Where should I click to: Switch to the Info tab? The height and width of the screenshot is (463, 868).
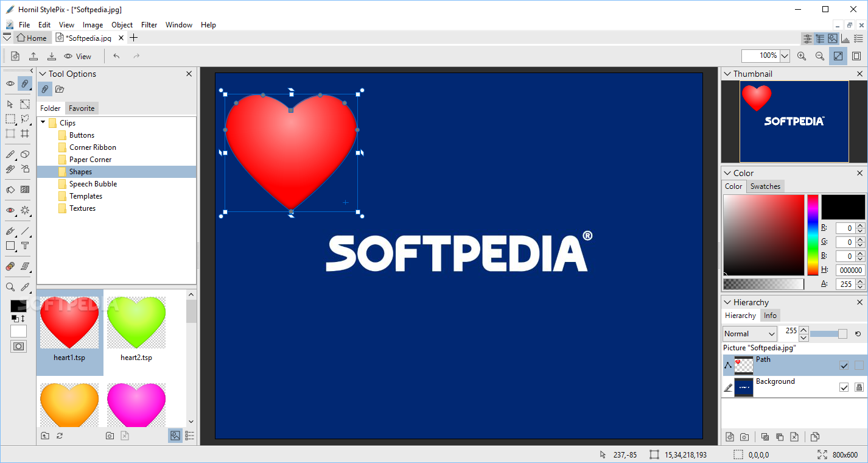[770, 316]
